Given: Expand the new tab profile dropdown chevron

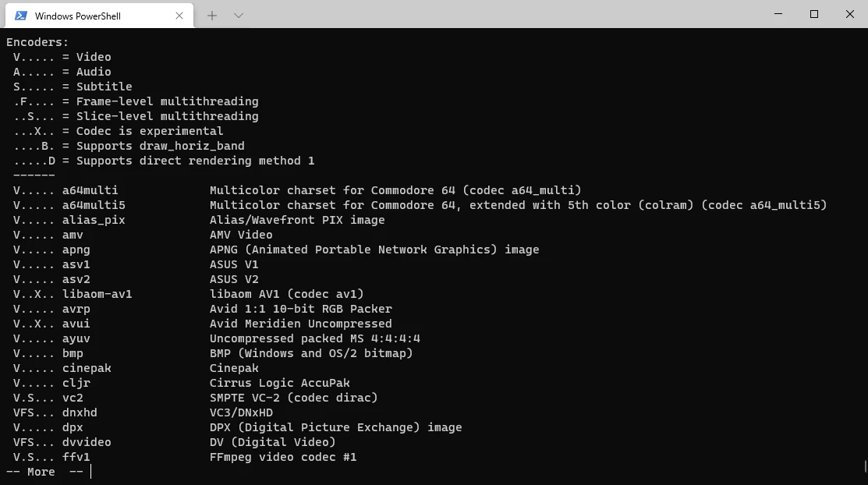Looking at the screenshot, I should (x=239, y=16).
